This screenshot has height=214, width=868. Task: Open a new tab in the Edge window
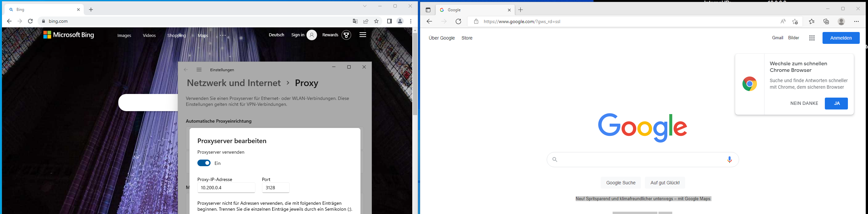[x=521, y=10]
